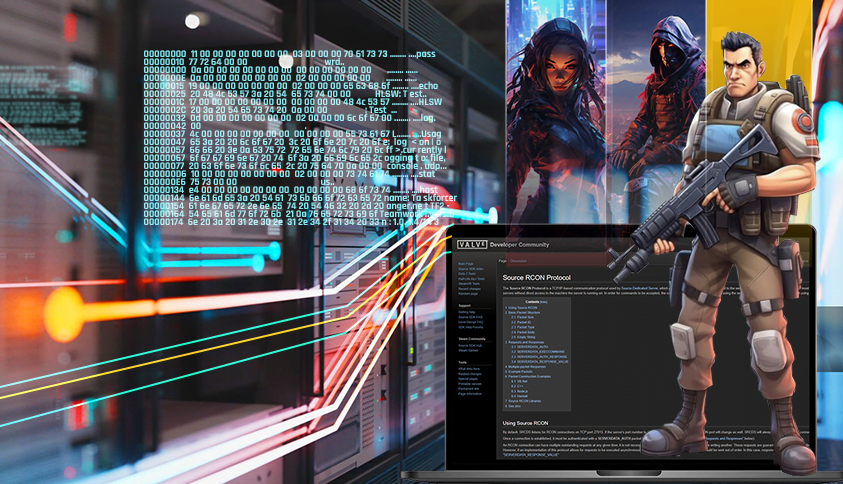Jump to 3.2 SERVERDATA_EXECCOMMAND
Screen dimensions: 843x484
coord(538,352)
